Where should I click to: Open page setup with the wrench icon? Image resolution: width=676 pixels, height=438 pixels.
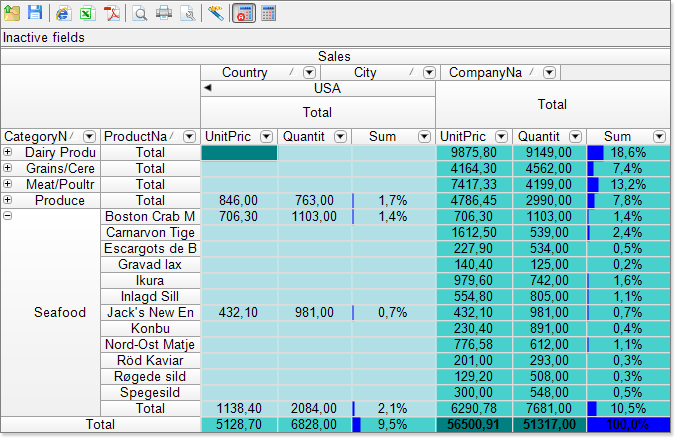click(x=188, y=13)
